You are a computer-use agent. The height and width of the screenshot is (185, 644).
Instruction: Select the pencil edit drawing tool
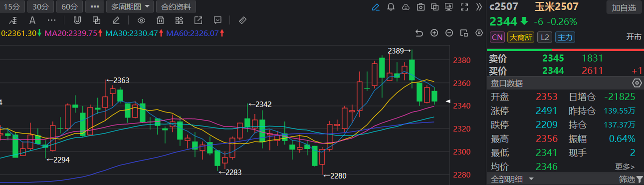click(x=116, y=20)
